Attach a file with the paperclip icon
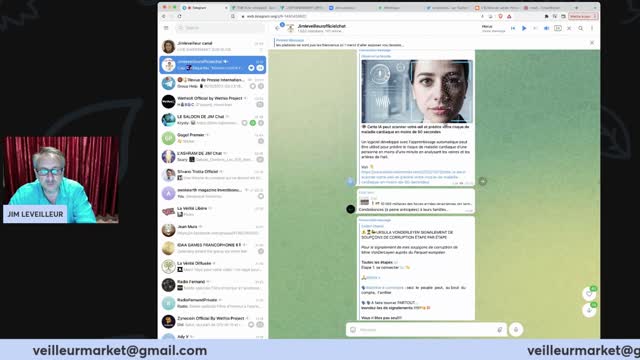640x360 pixels. (x=500, y=329)
